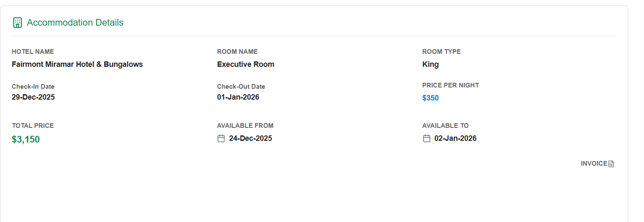Click the green $3,150 total price

(x=26, y=140)
